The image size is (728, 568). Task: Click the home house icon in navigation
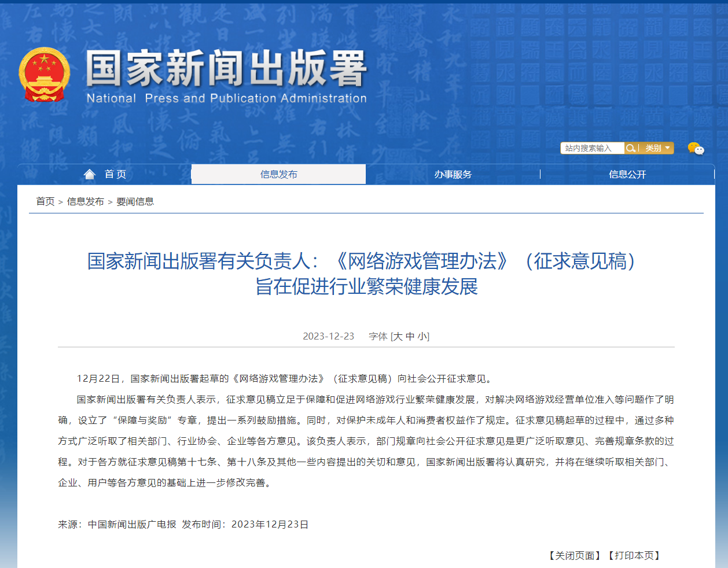click(x=90, y=174)
